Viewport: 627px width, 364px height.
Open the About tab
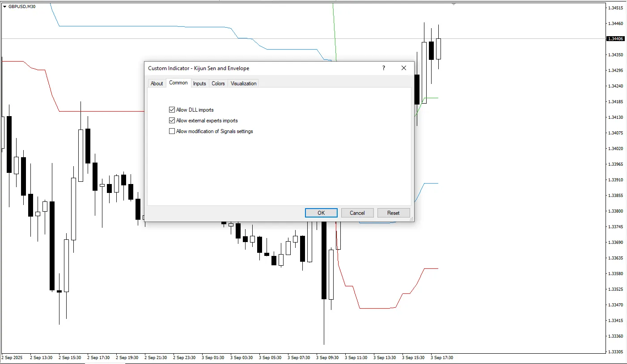(x=157, y=84)
